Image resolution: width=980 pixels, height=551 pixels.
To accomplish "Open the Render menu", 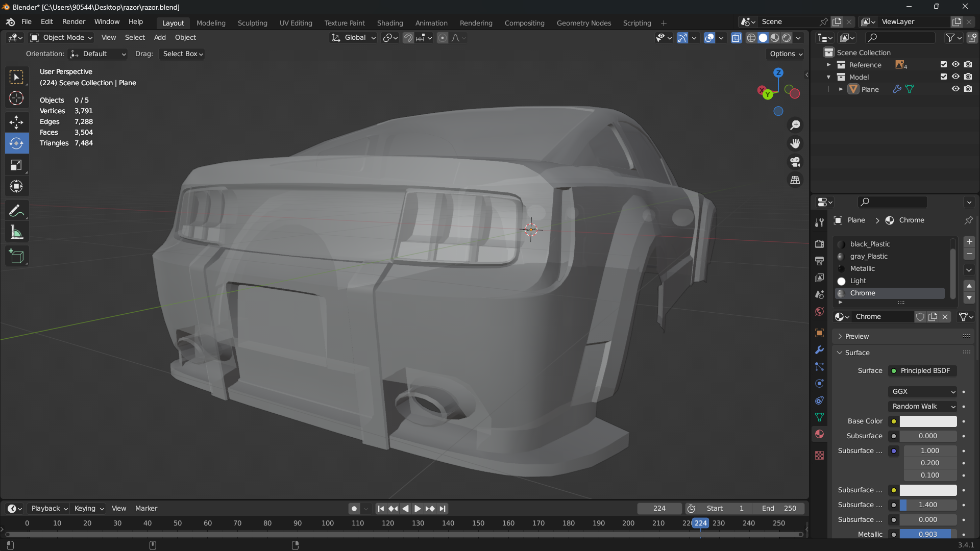I will (73, 21).
